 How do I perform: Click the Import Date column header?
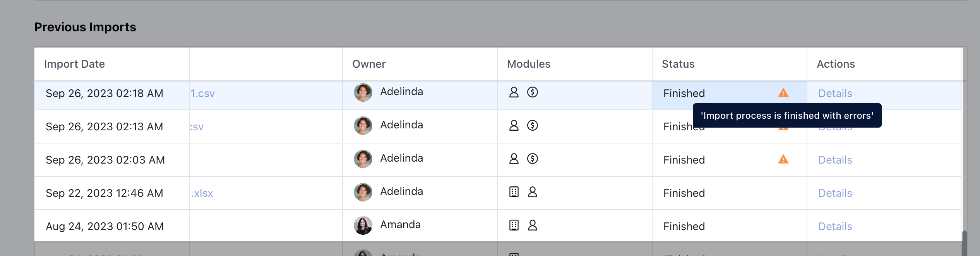click(x=74, y=64)
